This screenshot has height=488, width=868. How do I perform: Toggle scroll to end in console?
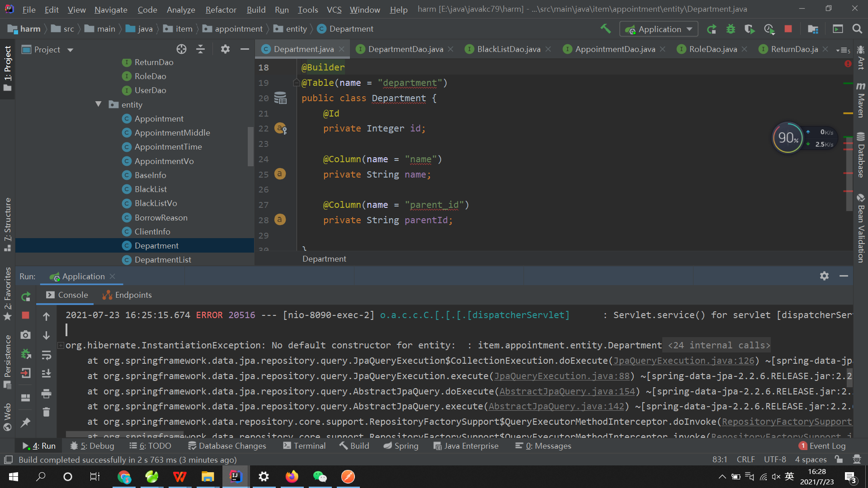[46, 374]
